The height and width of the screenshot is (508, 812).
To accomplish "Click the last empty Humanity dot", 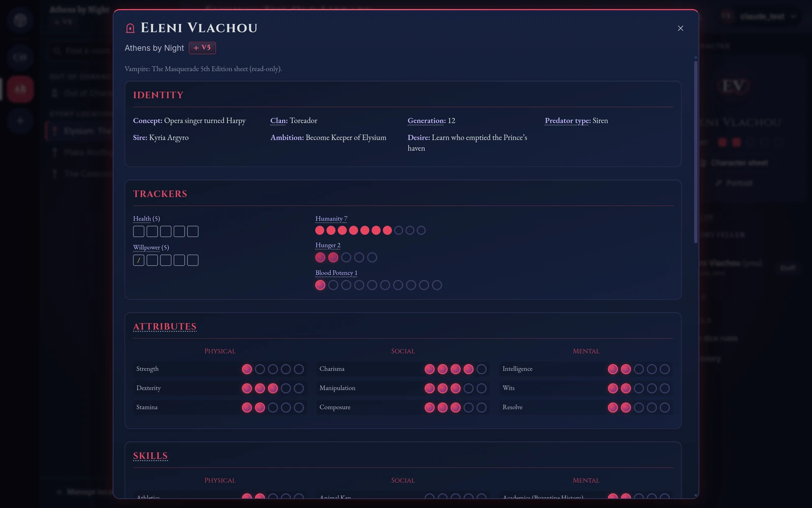I will 421,230.
